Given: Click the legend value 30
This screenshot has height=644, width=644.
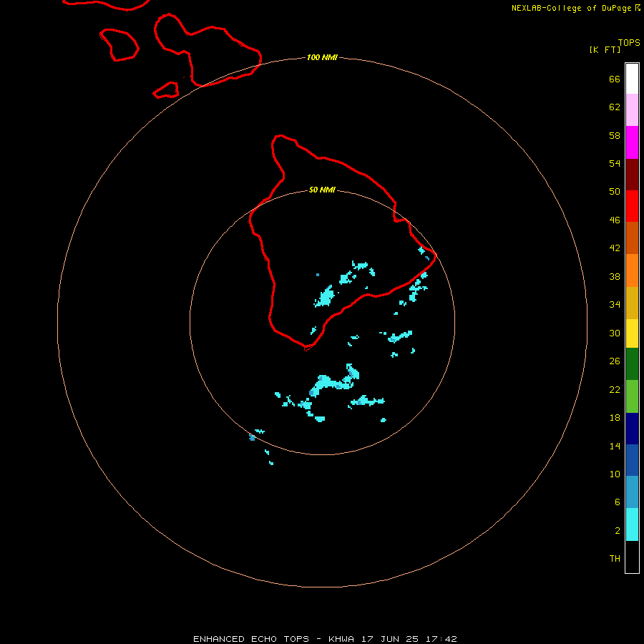Looking at the screenshot, I should click(615, 333).
